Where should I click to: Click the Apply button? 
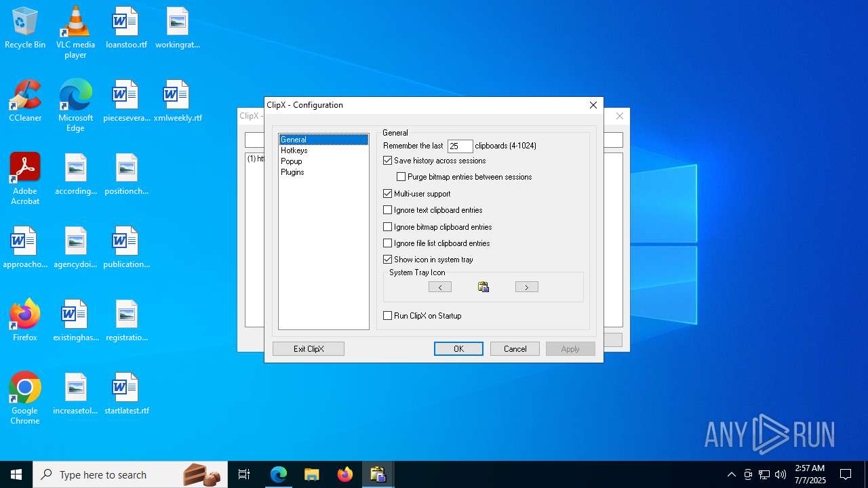[570, 349]
